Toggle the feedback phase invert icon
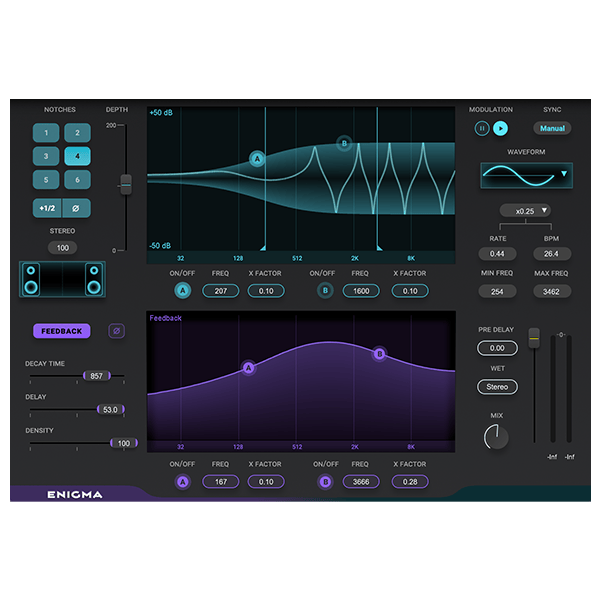The height and width of the screenshot is (600, 600). pyautogui.click(x=117, y=331)
